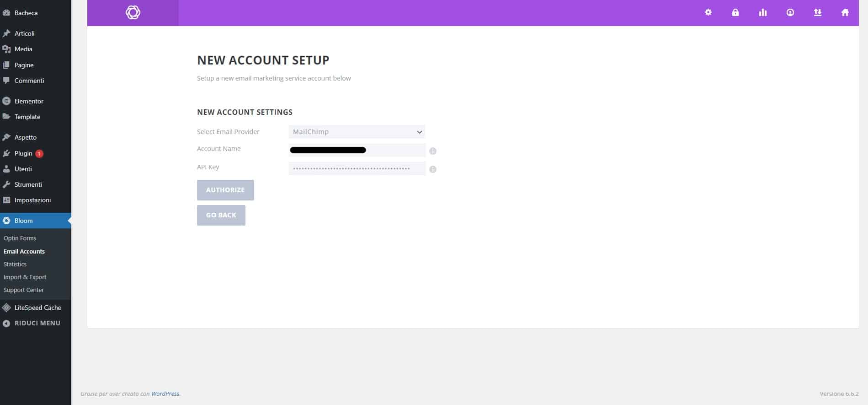Follow the WordPress footer link
Viewport: 868px width, 405px height.
165,394
